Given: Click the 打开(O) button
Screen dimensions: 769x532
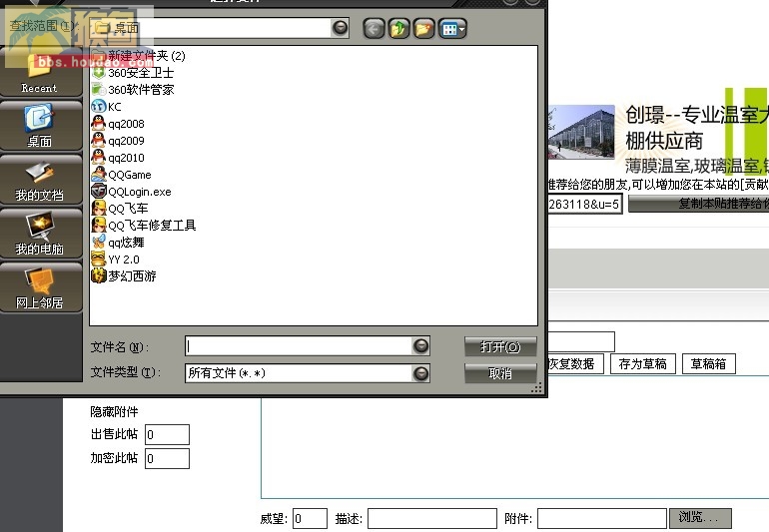Looking at the screenshot, I should coord(500,346).
